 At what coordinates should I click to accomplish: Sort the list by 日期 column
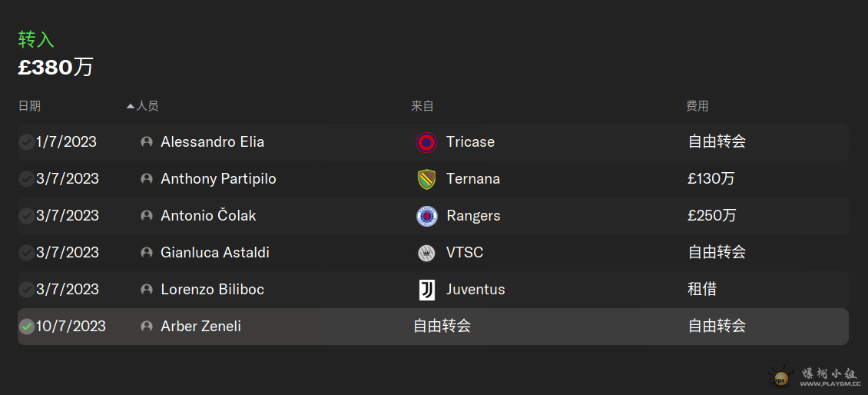[29, 106]
